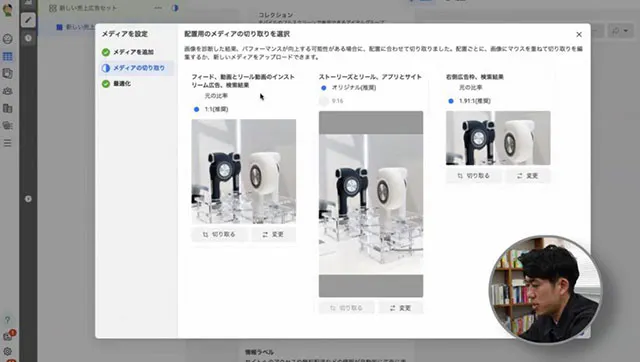Select 元の比率 radio for feed placement
This screenshot has width=640, height=362.
coord(196,96)
